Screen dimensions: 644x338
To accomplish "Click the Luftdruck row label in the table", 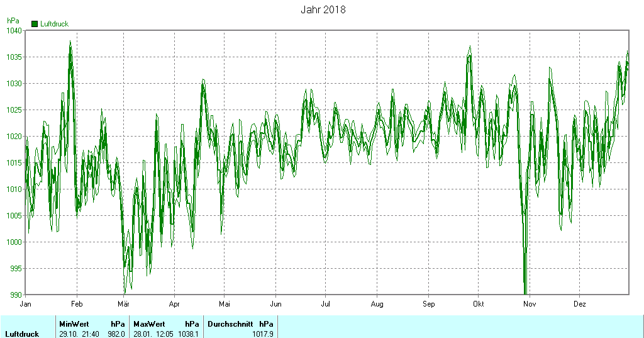I will 22,334.
